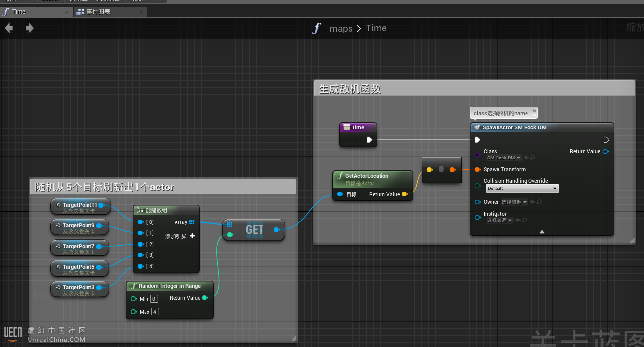Screen dimensions: 644x347
Task: Select the TargetPoint5 node
Action: pos(79,269)
